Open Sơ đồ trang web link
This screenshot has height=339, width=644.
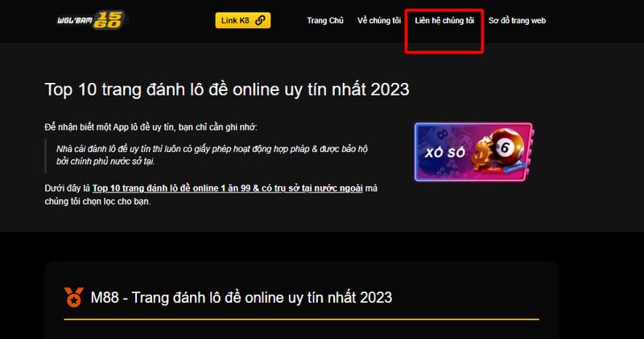517,21
